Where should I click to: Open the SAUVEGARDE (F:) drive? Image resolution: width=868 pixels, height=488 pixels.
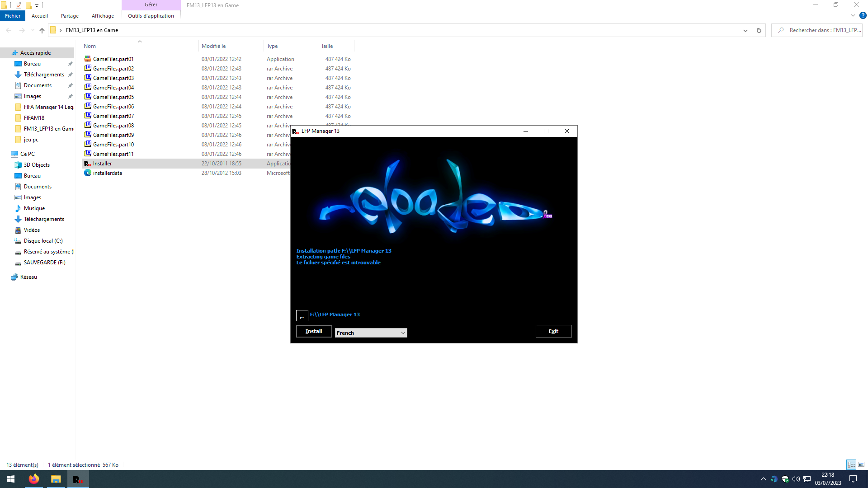(x=44, y=263)
